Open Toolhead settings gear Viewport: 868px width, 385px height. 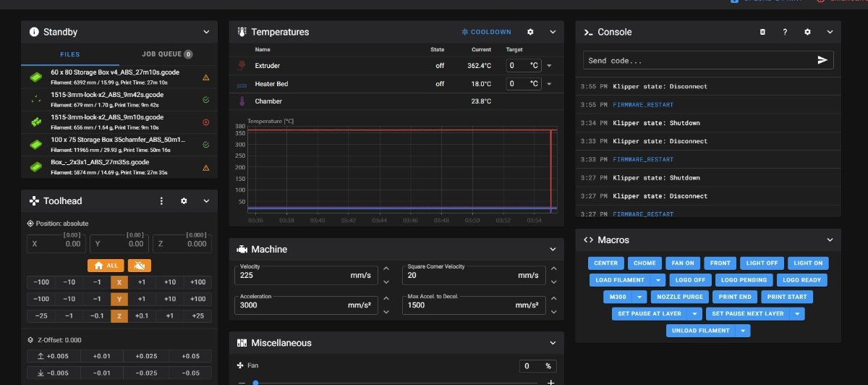(x=184, y=200)
